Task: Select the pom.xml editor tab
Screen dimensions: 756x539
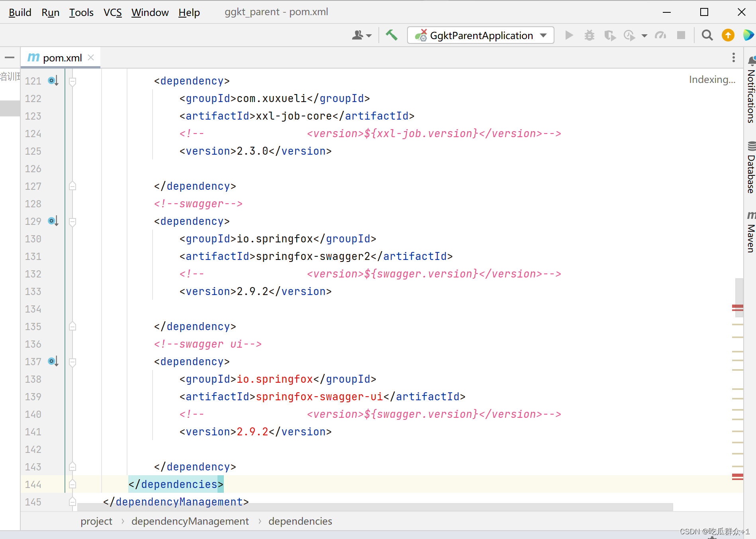Action: (61, 58)
